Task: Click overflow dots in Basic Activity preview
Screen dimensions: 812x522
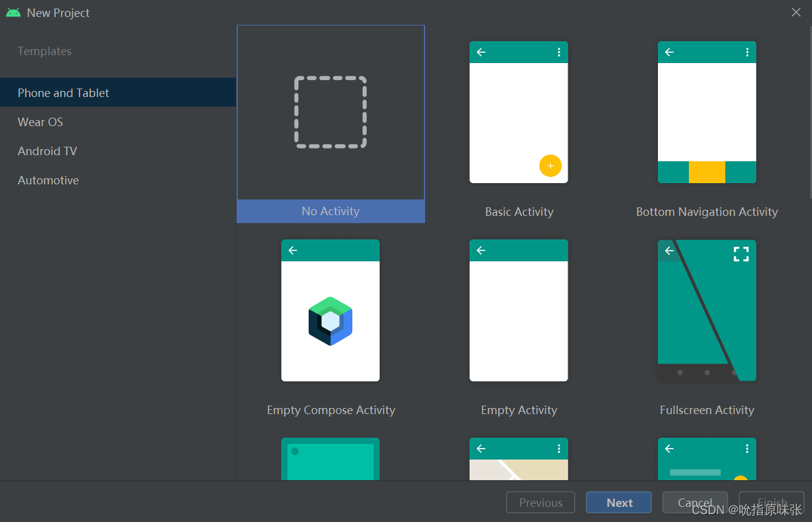Action: click(559, 52)
